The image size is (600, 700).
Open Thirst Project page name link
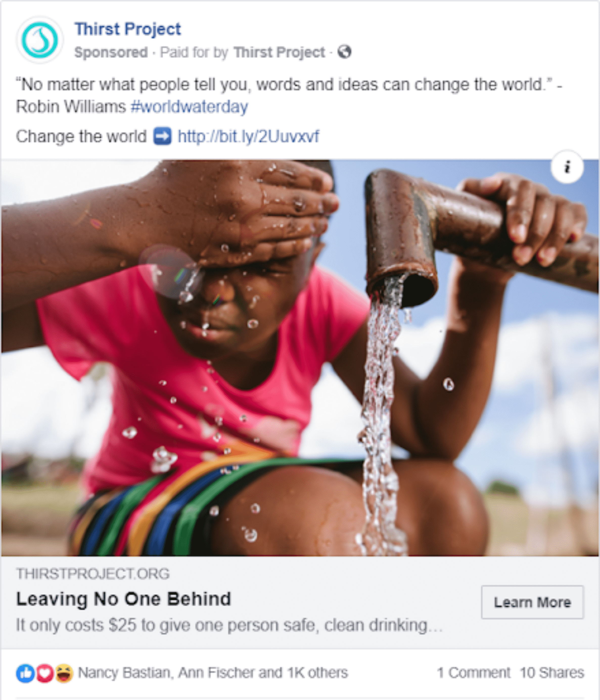[x=128, y=29]
